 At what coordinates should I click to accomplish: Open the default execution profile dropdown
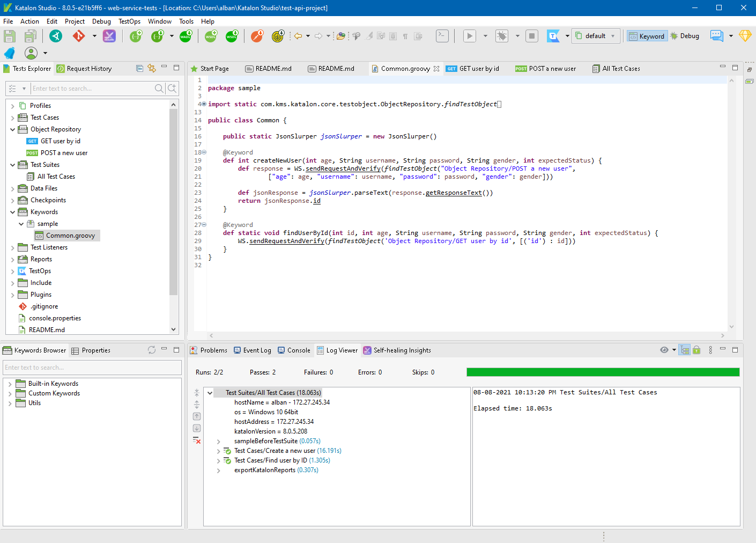pos(596,36)
